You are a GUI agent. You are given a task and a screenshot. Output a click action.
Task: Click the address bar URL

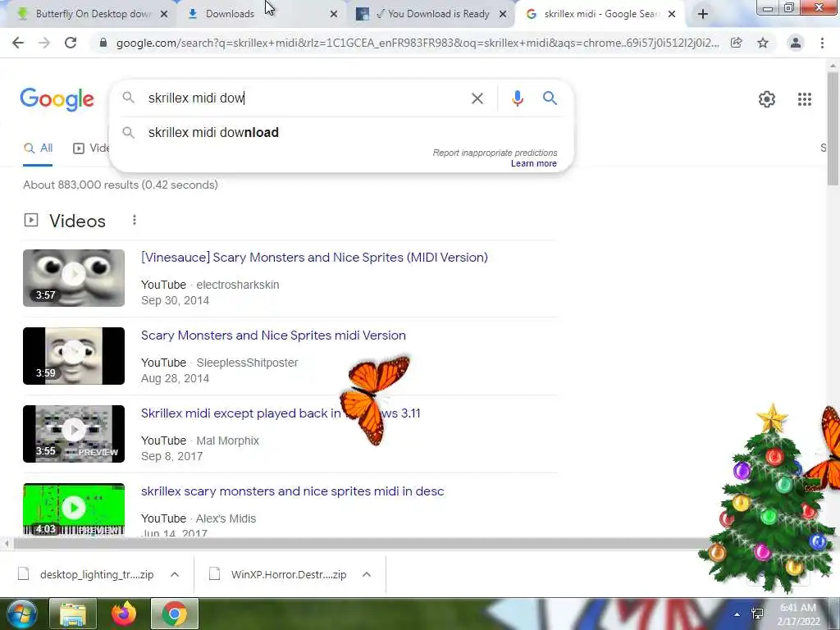(418, 43)
